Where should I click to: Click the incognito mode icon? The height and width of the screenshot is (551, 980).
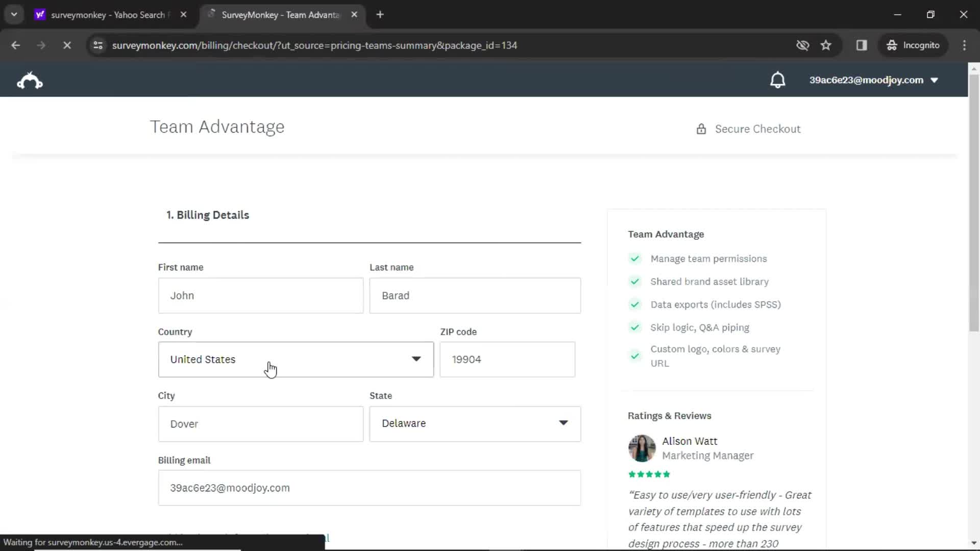pyautogui.click(x=891, y=45)
